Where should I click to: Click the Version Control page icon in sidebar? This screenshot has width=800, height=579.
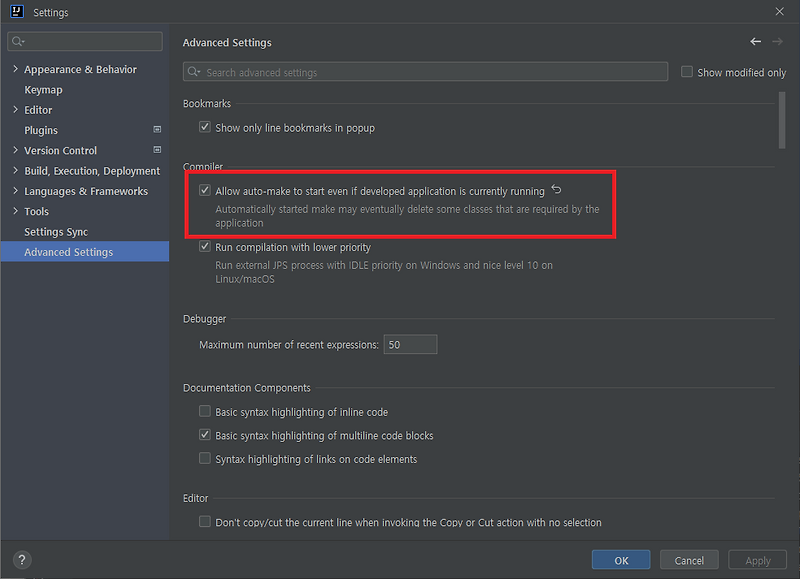point(158,150)
